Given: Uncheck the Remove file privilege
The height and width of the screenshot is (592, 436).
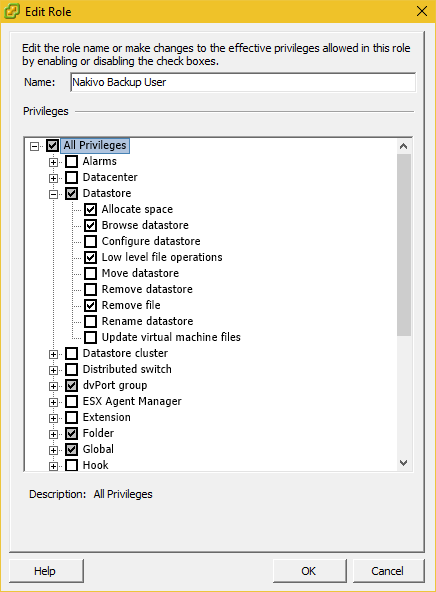Looking at the screenshot, I should pyautogui.click(x=90, y=305).
